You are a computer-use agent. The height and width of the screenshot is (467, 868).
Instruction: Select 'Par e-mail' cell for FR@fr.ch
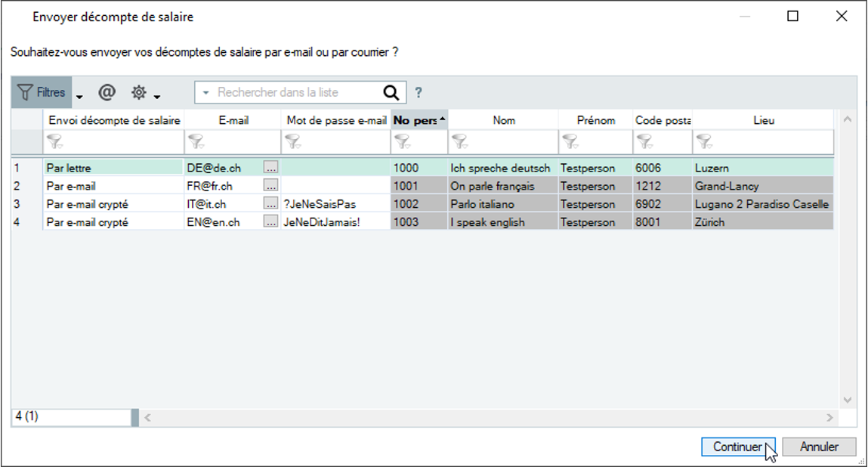click(113, 186)
